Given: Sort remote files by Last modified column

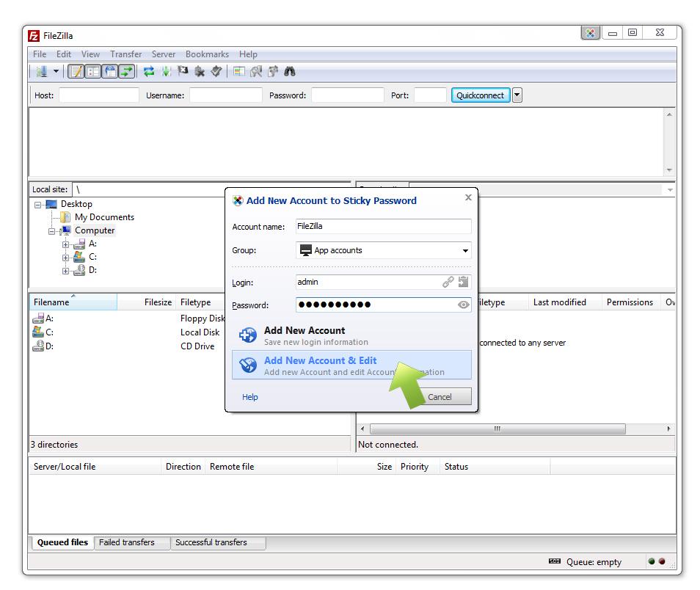Looking at the screenshot, I should click(x=565, y=302).
